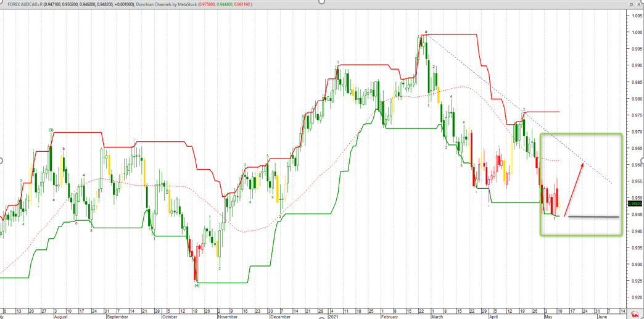This screenshot has width=644, height=319.
Task: Click the 0.935 price axis label
Action: (x=637, y=248)
